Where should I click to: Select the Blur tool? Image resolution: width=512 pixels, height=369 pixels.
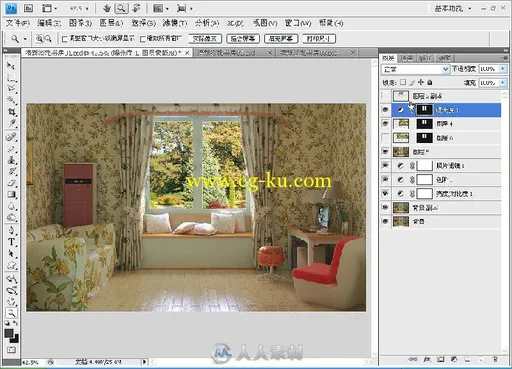(11, 206)
